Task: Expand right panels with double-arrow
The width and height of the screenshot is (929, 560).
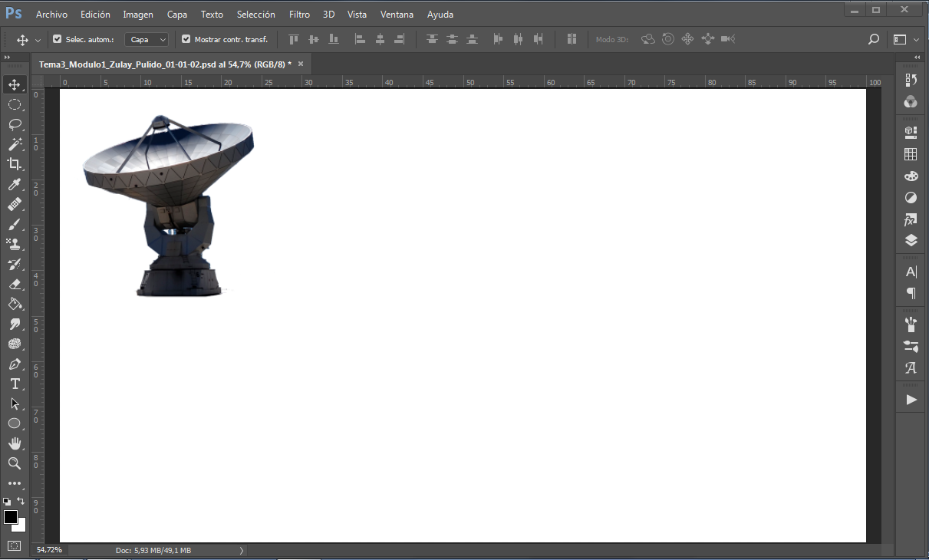Action: [x=917, y=58]
